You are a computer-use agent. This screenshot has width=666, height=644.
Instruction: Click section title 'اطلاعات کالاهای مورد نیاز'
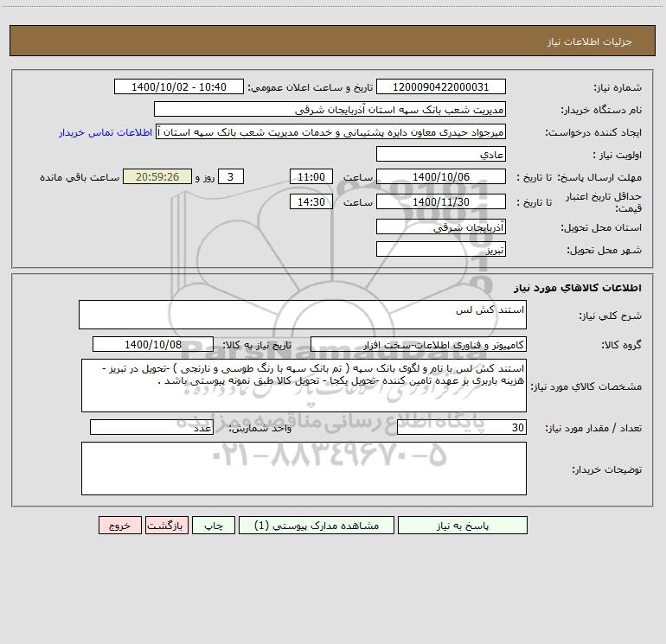[578, 288]
